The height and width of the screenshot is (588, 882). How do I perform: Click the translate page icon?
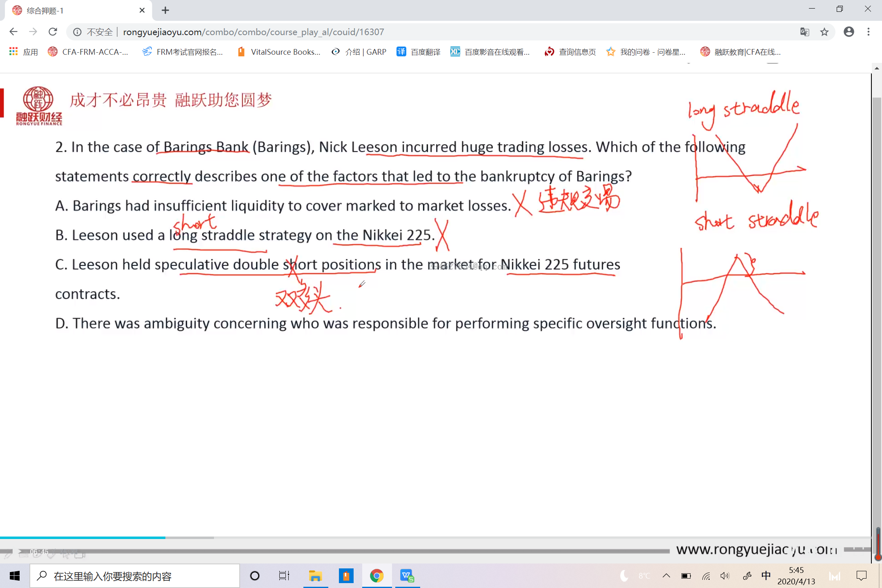[x=804, y=32]
